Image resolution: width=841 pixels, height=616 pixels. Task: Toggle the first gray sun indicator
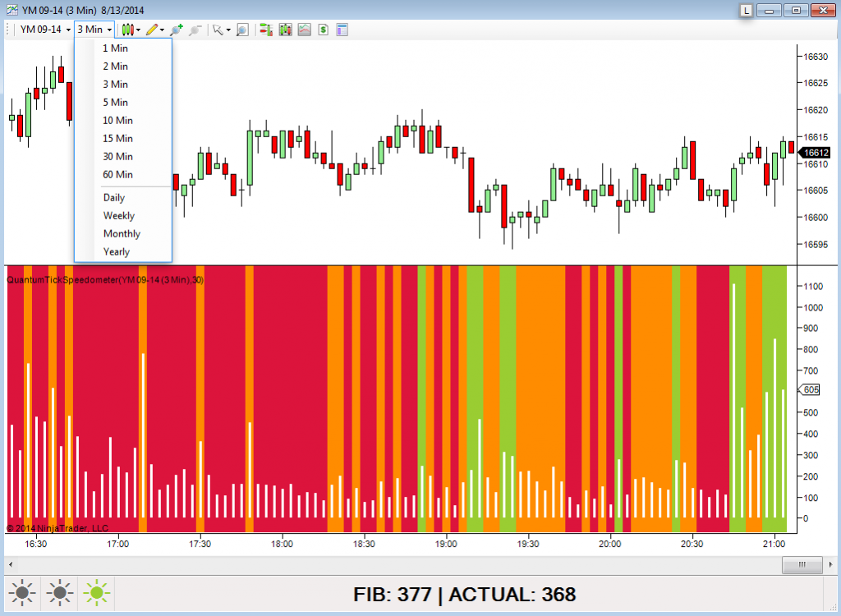pos(23,593)
